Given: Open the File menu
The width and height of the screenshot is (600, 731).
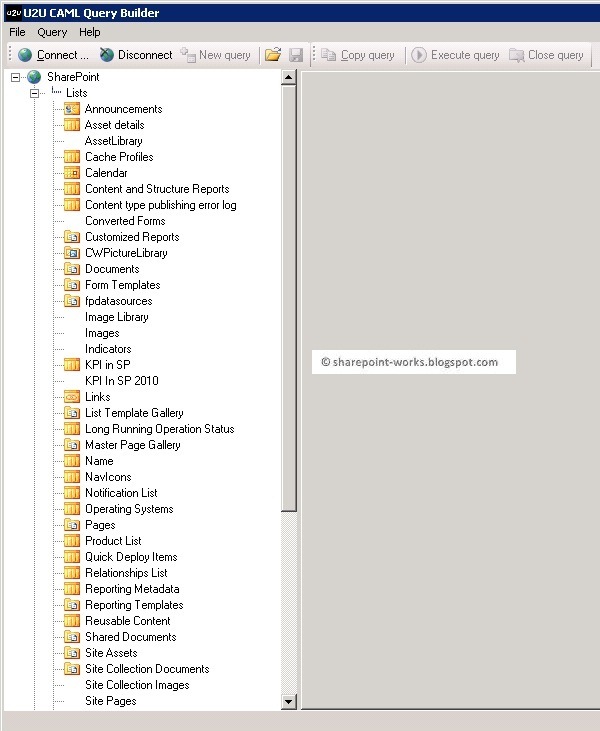Looking at the screenshot, I should click(x=17, y=32).
